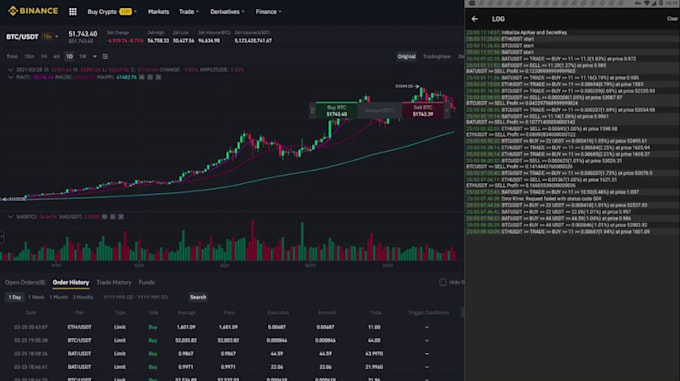
Task: Open the Derivatives menu
Action: point(227,12)
